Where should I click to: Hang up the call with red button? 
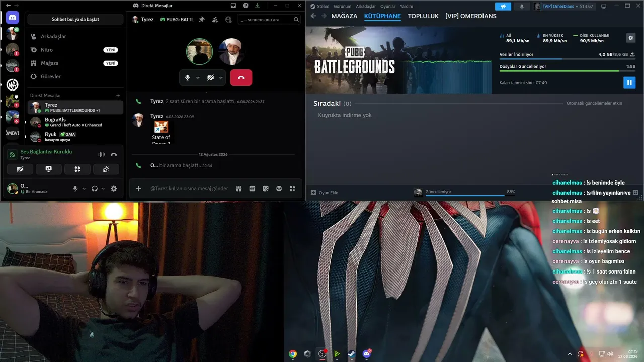point(241,78)
